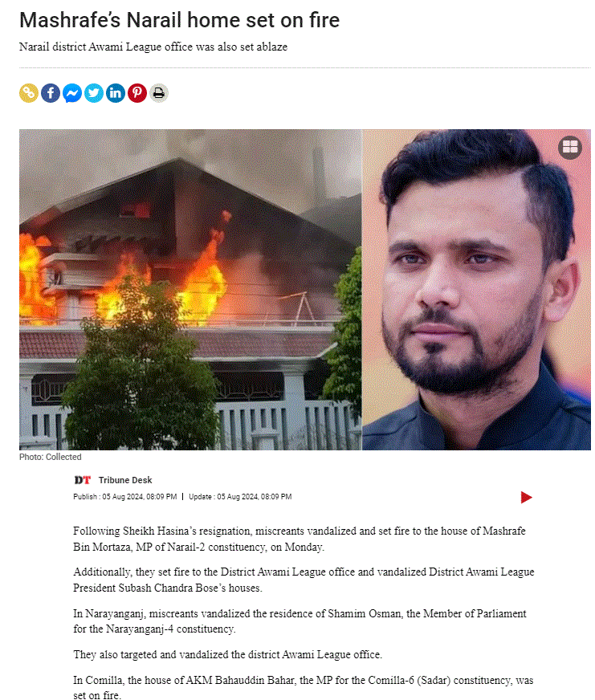Open the portrait photo of bearded man
This screenshot has width=595, height=700.
point(476,289)
